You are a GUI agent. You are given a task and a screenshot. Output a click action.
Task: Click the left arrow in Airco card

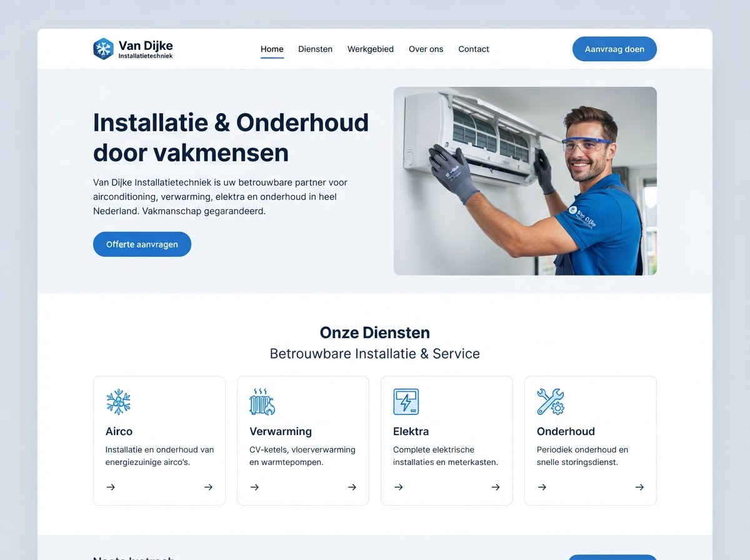pos(111,487)
